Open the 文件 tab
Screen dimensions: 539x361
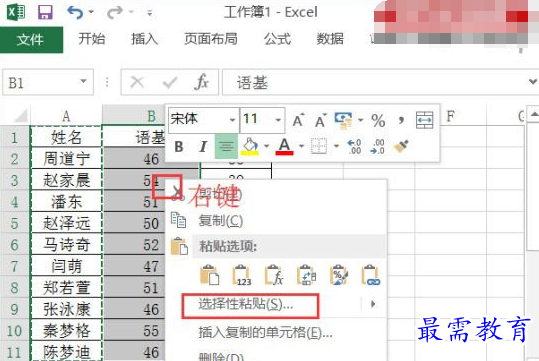click(31, 40)
